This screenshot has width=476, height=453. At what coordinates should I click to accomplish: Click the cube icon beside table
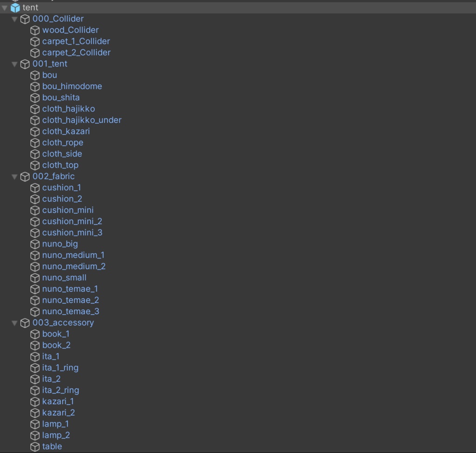(35, 446)
